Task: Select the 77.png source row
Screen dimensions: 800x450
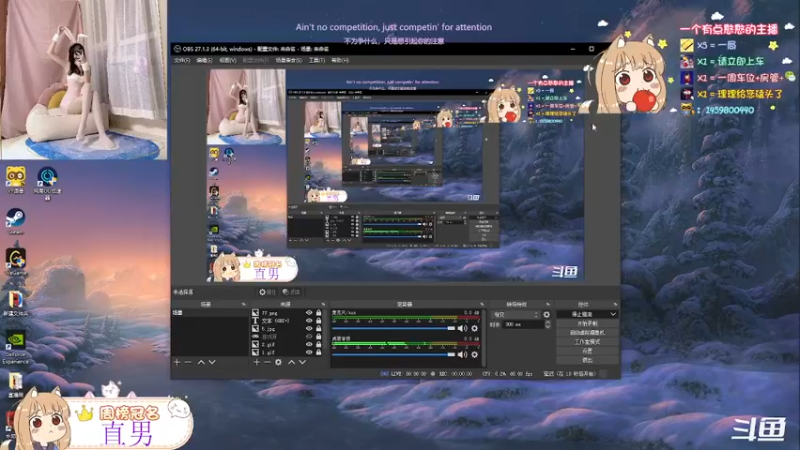Action: coord(287,313)
